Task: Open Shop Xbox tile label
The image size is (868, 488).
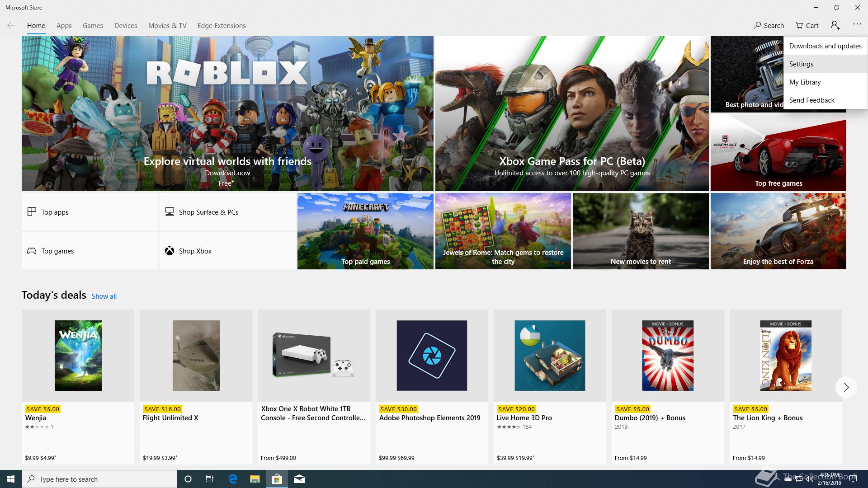Action: [195, 251]
